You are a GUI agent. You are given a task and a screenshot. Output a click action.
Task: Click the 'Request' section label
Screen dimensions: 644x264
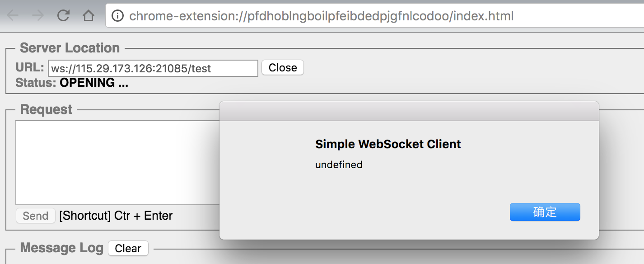(x=46, y=109)
